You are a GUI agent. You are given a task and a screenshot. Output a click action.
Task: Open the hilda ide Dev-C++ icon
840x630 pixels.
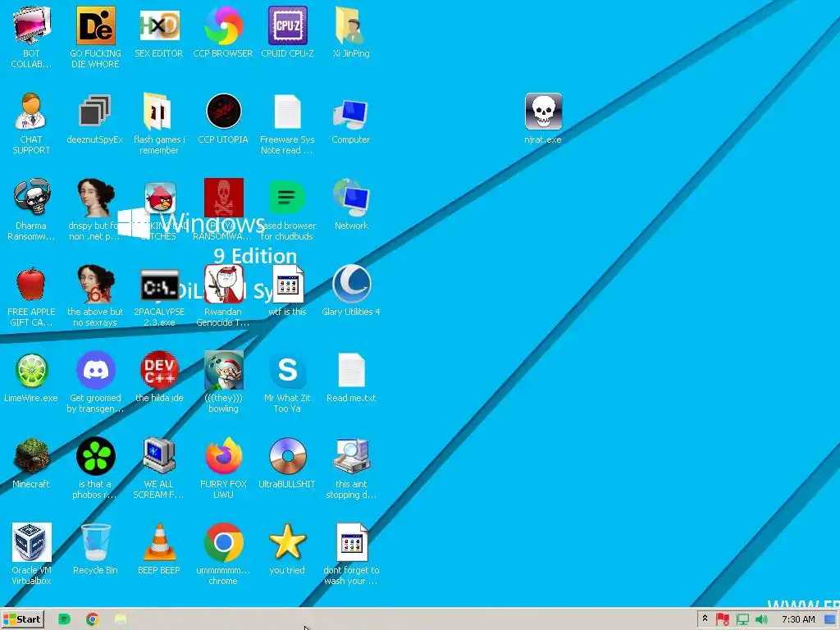(x=159, y=377)
